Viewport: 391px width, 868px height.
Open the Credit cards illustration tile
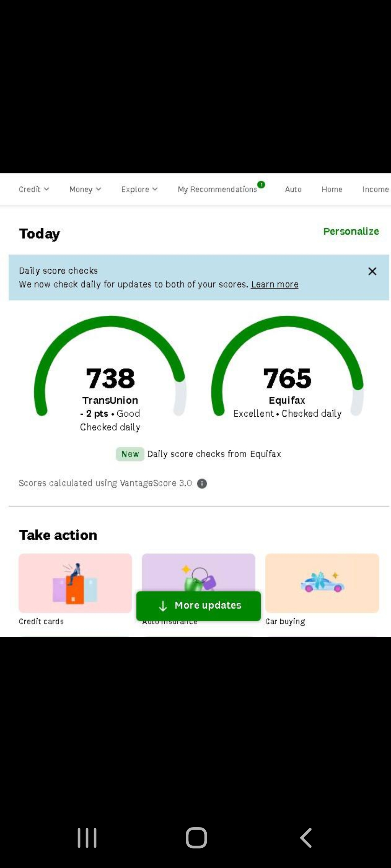click(75, 583)
